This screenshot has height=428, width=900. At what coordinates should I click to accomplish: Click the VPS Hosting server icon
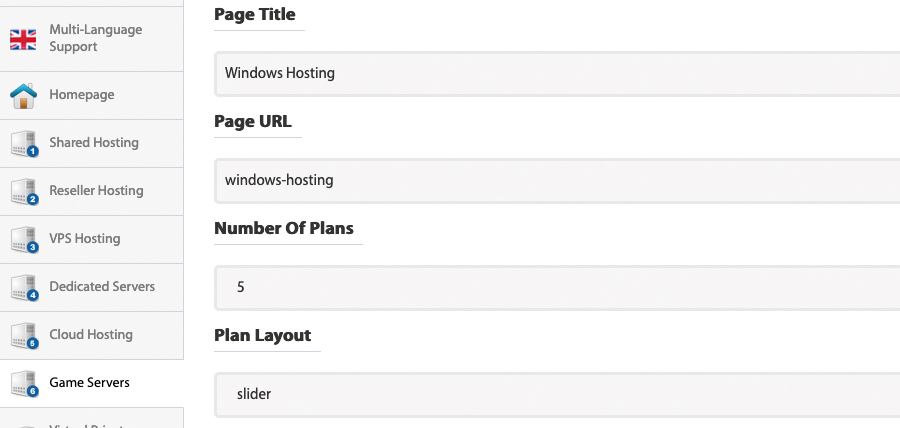click(x=24, y=240)
